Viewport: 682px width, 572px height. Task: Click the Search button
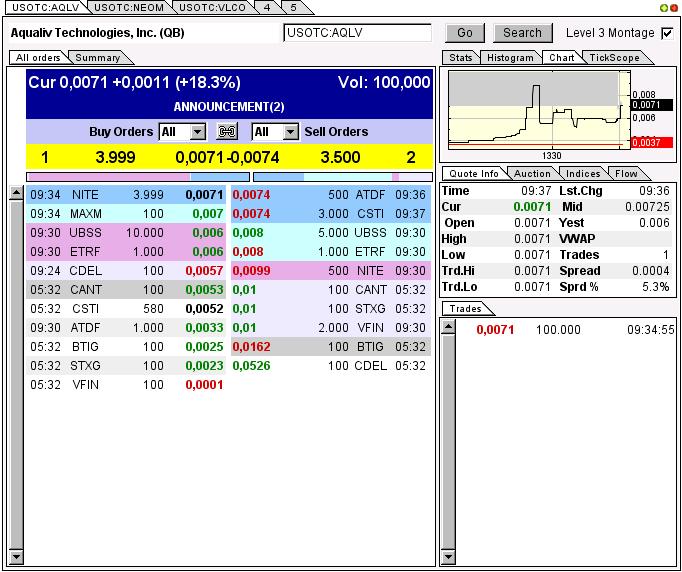522,33
